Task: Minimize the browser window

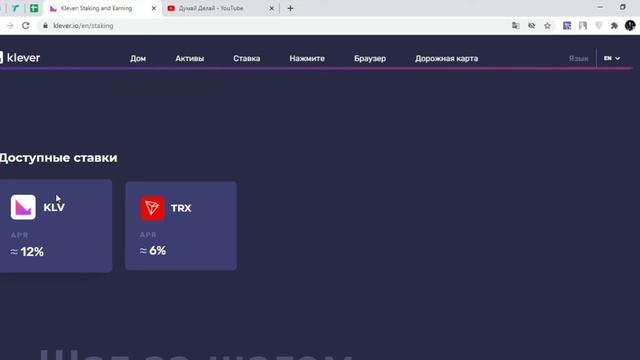Action: (x=600, y=7)
